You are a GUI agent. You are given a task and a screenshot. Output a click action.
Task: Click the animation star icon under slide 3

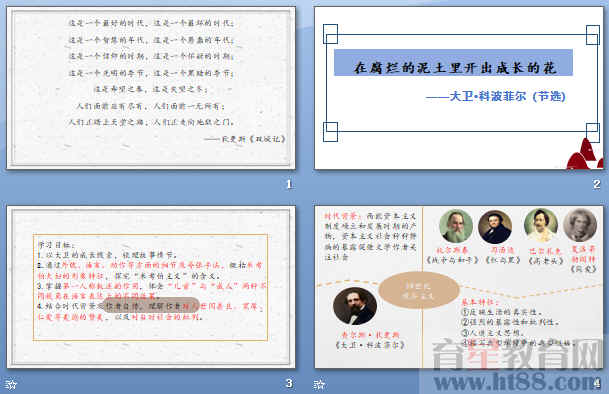(11, 384)
